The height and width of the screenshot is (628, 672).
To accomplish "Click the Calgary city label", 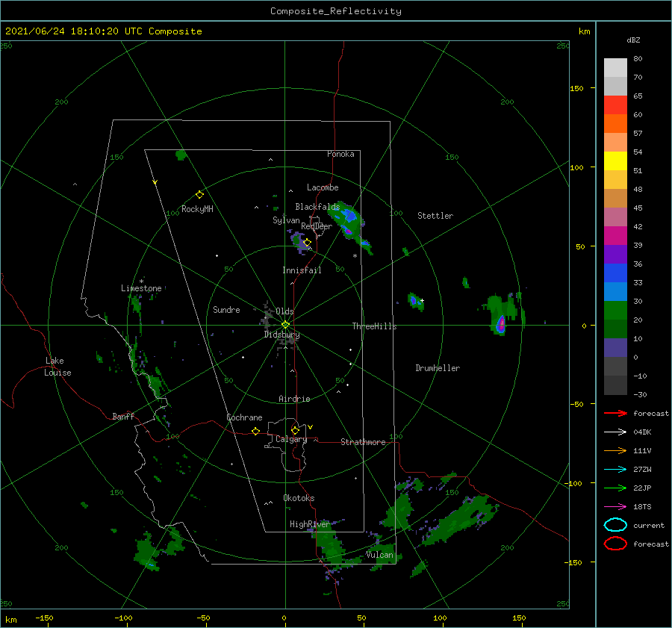I will (291, 439).
